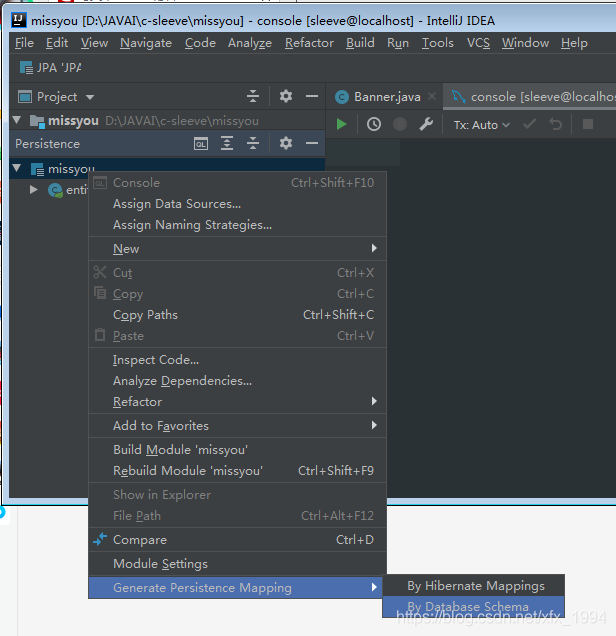Collapse the missyou project root node

17,120
